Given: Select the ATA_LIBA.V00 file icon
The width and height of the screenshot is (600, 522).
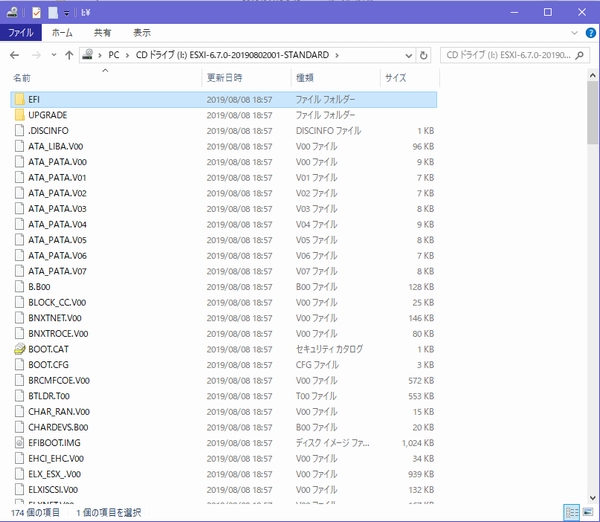Looking at the screenshot, I should 20,147.
